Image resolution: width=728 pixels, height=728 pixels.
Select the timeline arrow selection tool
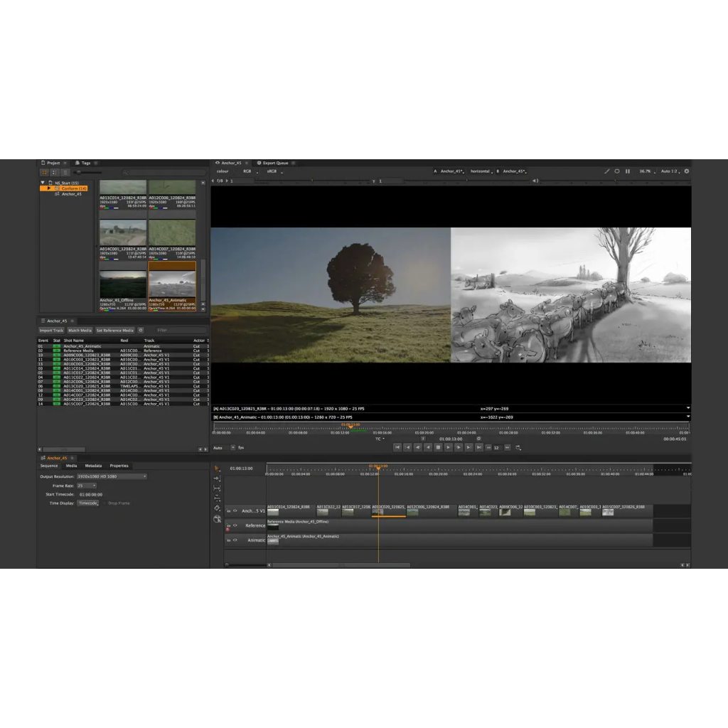tap(217, 469)
